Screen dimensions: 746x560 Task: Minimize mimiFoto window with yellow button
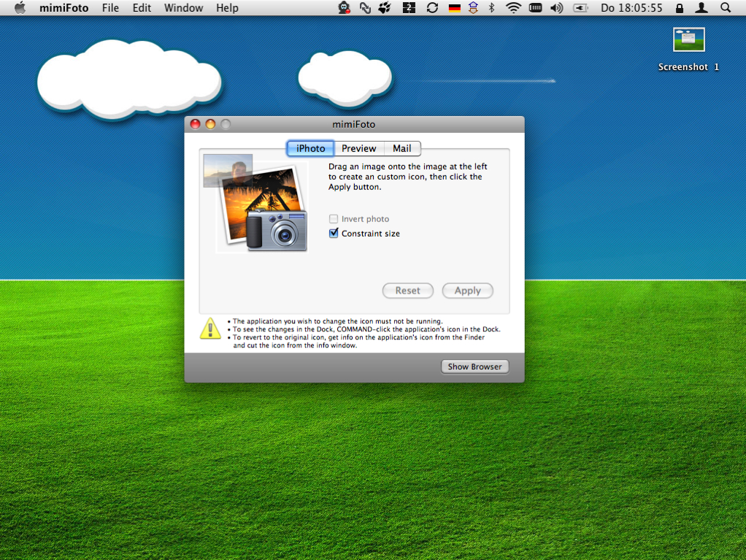pos(210,124)
